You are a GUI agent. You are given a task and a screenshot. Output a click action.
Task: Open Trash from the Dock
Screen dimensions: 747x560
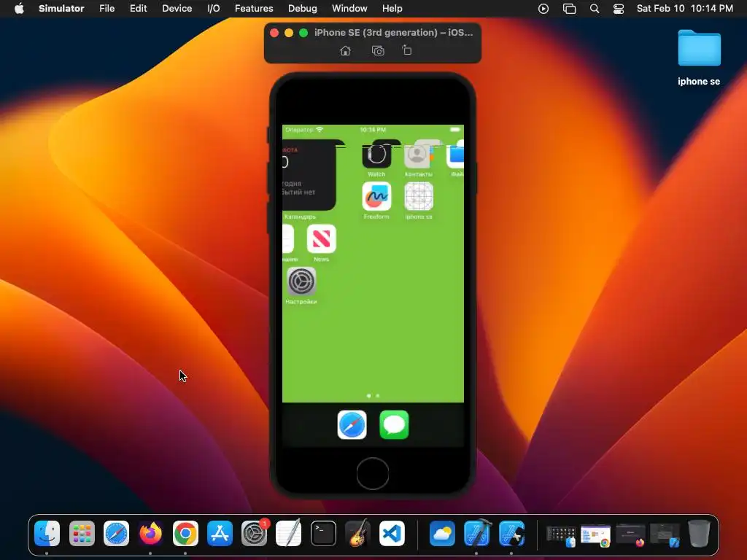point(698,533)
